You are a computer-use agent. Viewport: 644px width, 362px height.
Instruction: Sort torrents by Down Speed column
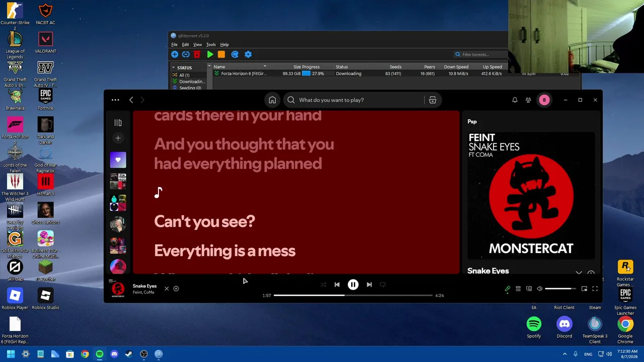tap(456, 67)
